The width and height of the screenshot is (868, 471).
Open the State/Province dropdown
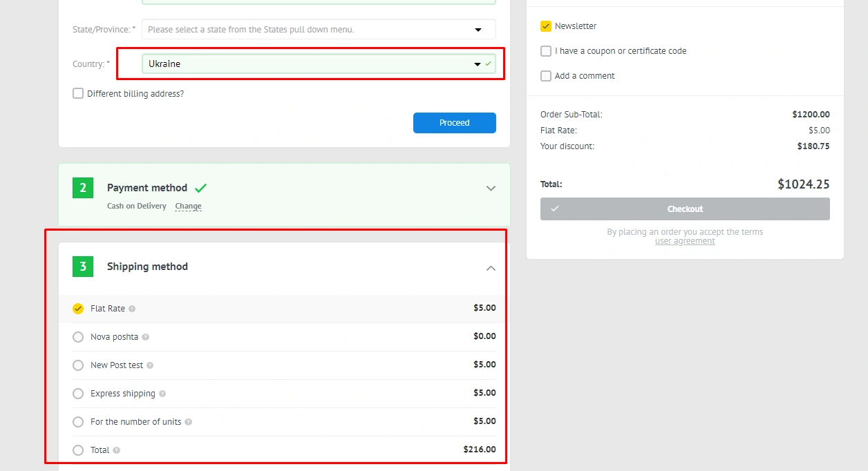(x=318, y=30)
